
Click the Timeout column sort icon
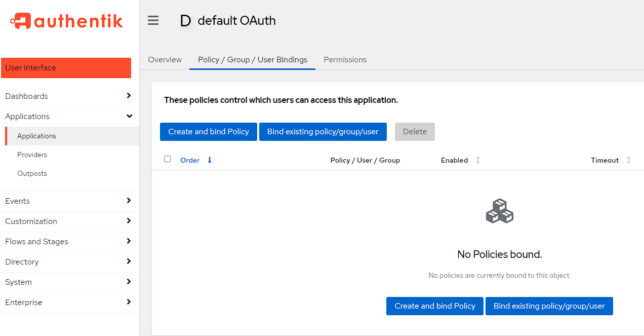point(628,160)
